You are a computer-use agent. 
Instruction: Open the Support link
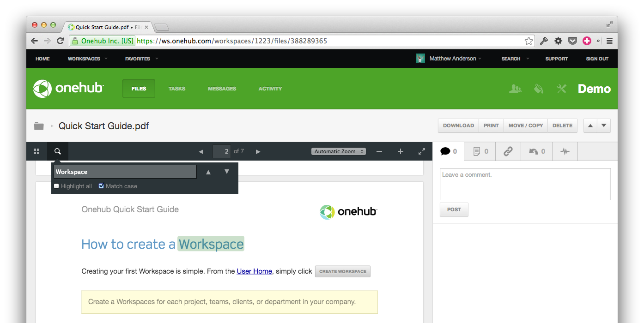[557, 59]
